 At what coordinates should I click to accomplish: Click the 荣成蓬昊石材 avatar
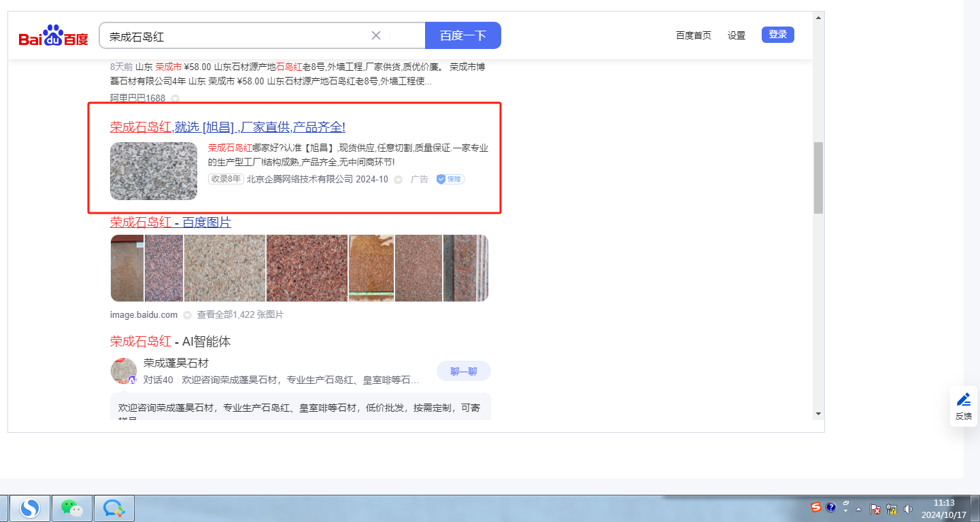point(124,371)
